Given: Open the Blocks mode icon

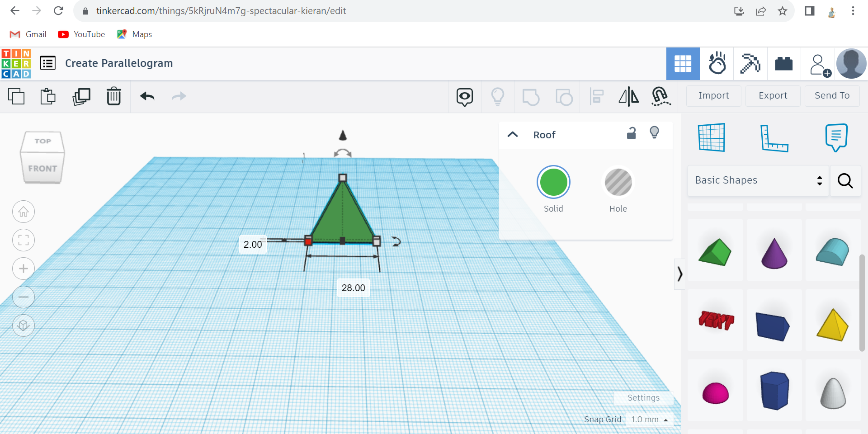Looking at the screenshot, I should (784, 63).
